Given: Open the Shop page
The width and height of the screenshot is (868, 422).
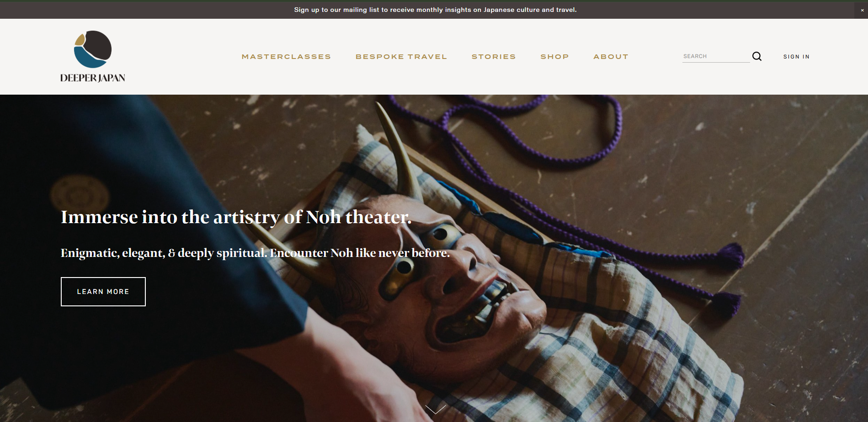Looking at the screenshot, I should coord(554,57).
